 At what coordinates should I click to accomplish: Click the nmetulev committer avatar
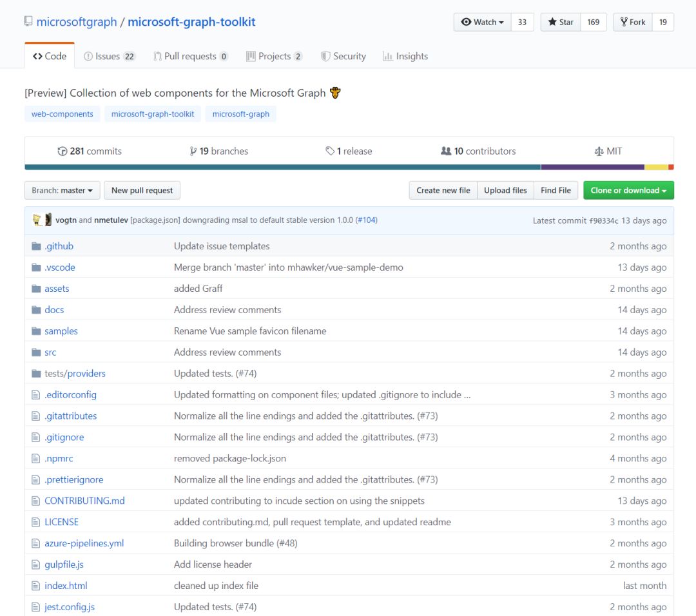pos(48,220)
